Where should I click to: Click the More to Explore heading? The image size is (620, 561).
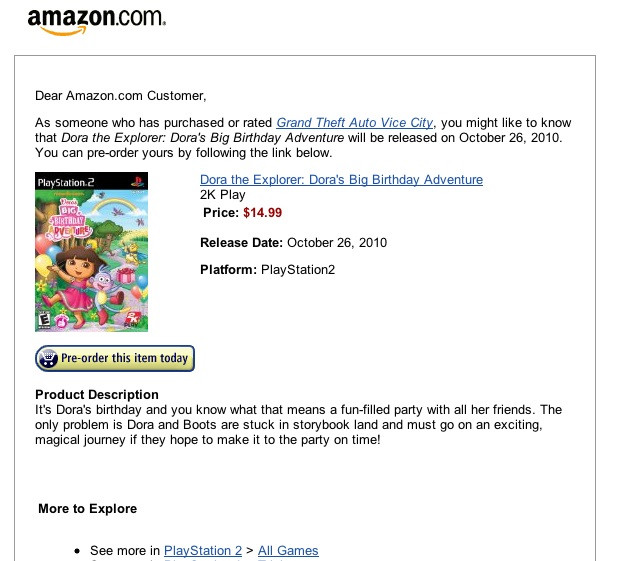click(87, 509)
